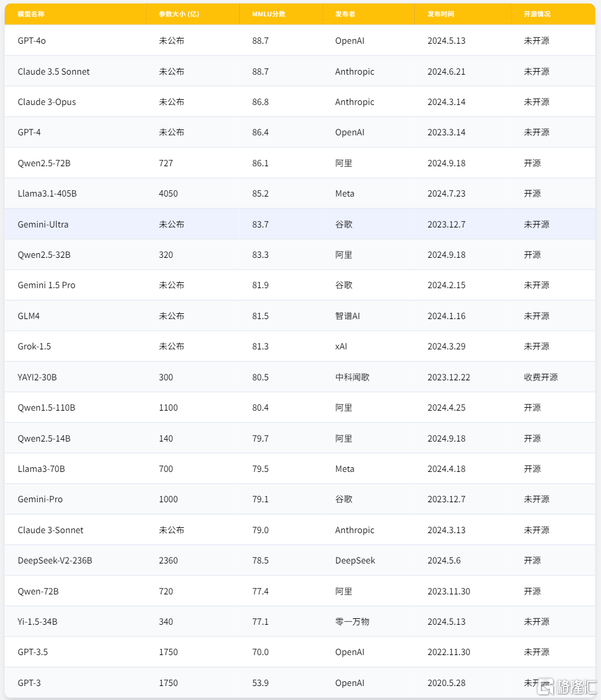Select the 参数大小 (亿) column header
The height and width of the screenshot is (700, 601).
(x=179, y=14)
